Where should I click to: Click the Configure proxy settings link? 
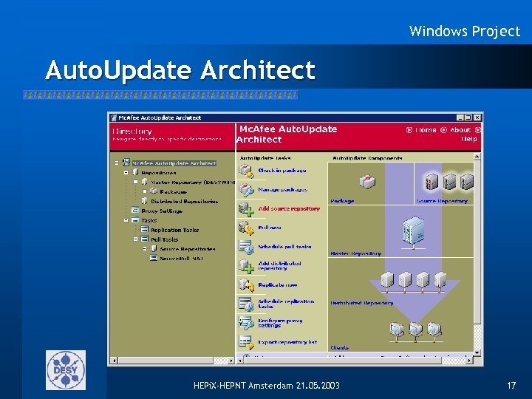[280, 323]
